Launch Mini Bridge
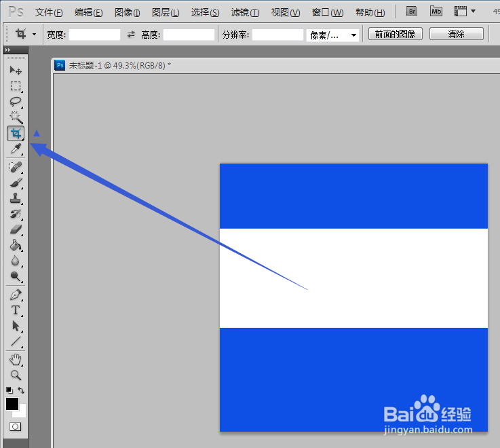 (x=436, y=12)
